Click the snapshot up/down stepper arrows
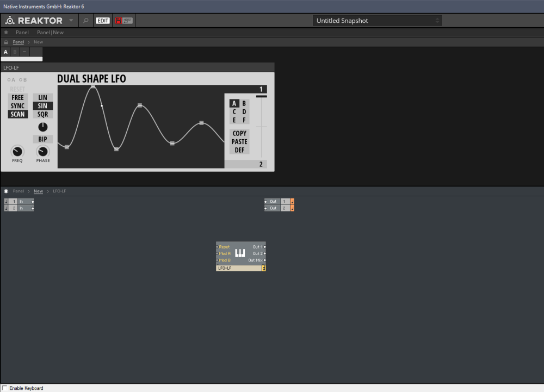The height and width of the screenshot is (392, 544). [437, 21]
